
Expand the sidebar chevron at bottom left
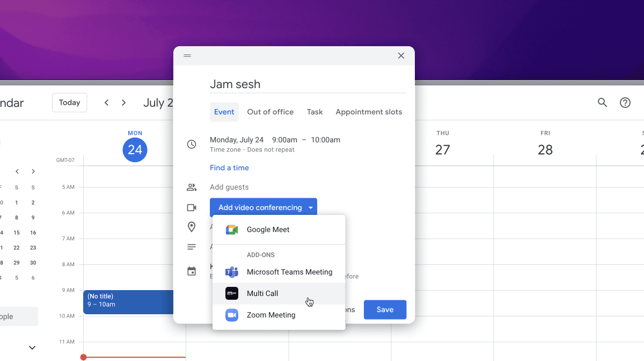point(32,348)
